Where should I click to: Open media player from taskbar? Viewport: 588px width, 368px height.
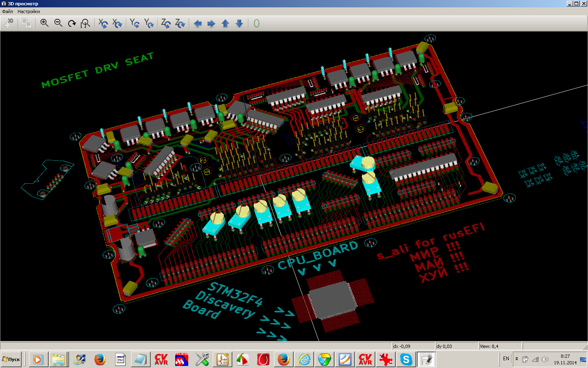tap(38, 359)
